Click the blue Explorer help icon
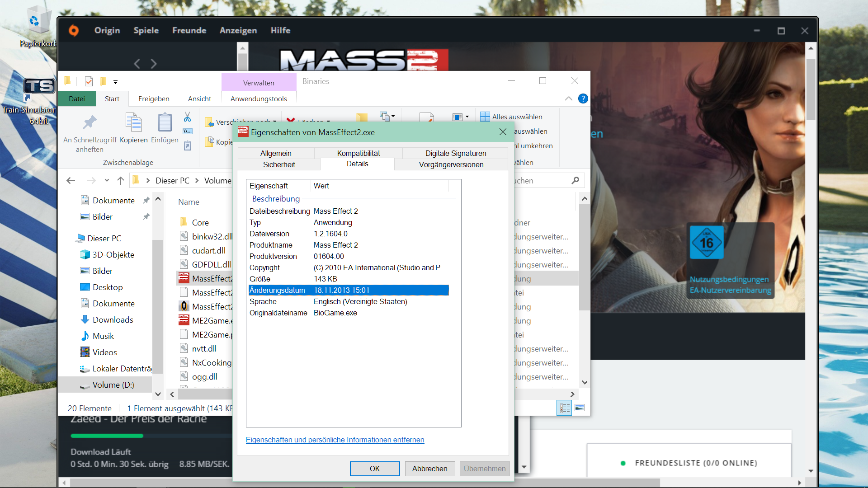 583,99
